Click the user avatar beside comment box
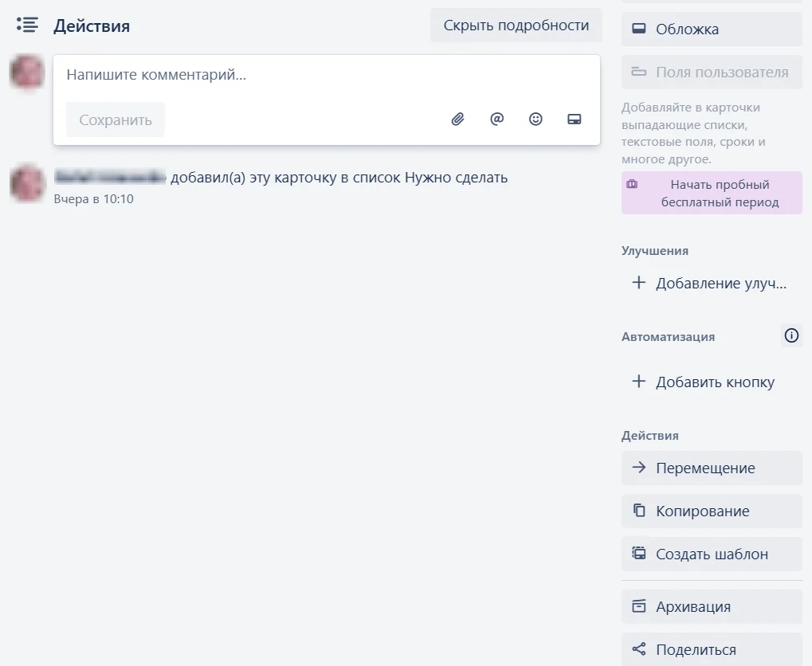This screenshot has height=666, width=812. click(26, 72)
